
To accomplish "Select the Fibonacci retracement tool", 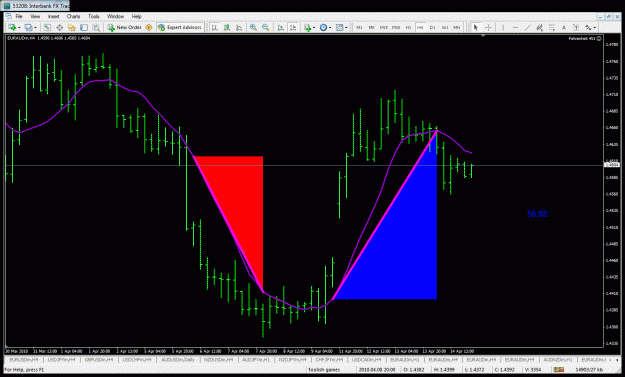I will pyautogui.click(x=552, y=27).
